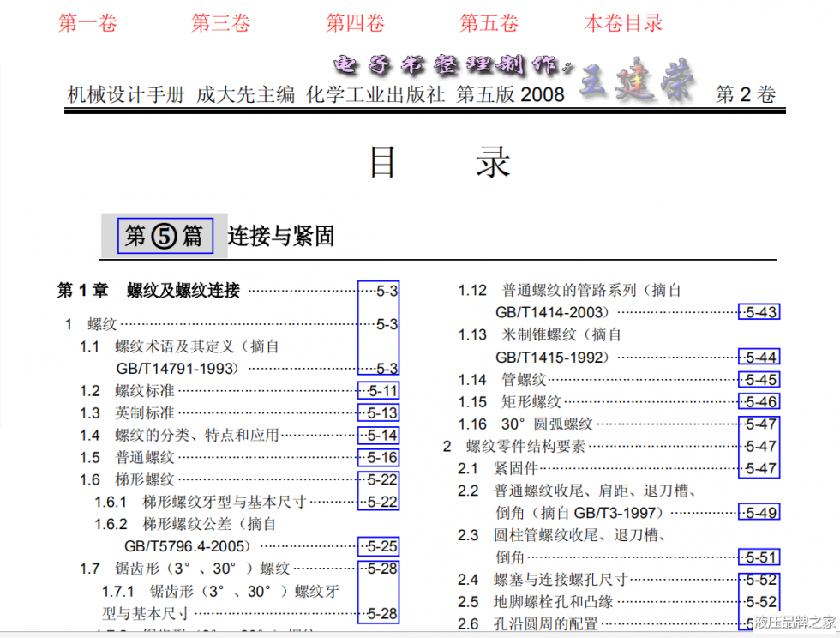Open page 5-47 next to 紧固件
Viewport: 840px width, 638px height.
pyautogui.click(x=759, y=469)
